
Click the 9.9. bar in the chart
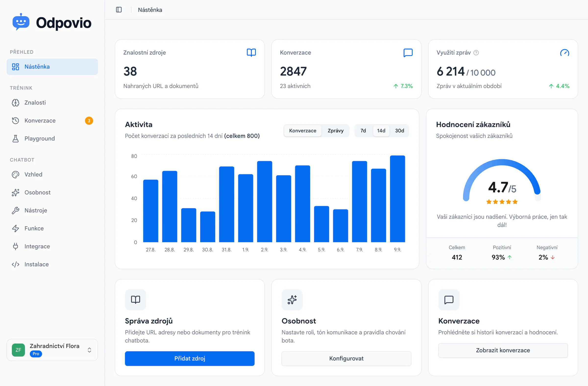(x=398, y=199)
